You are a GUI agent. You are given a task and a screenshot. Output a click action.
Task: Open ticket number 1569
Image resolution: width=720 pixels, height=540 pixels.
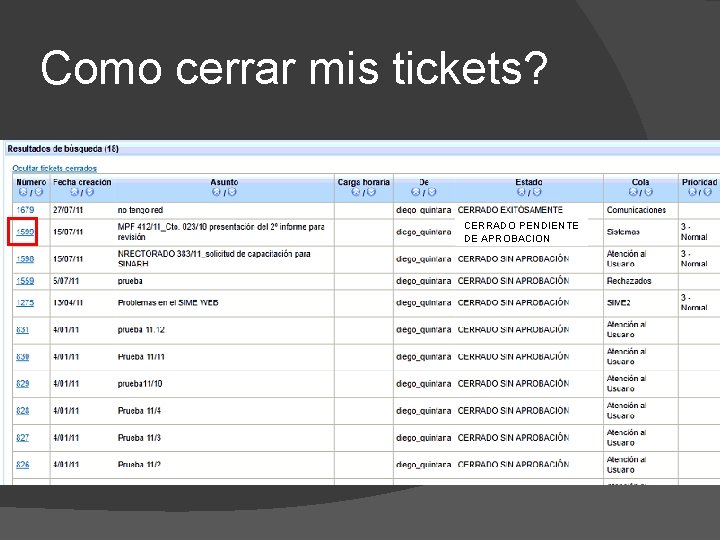(25, 281)
